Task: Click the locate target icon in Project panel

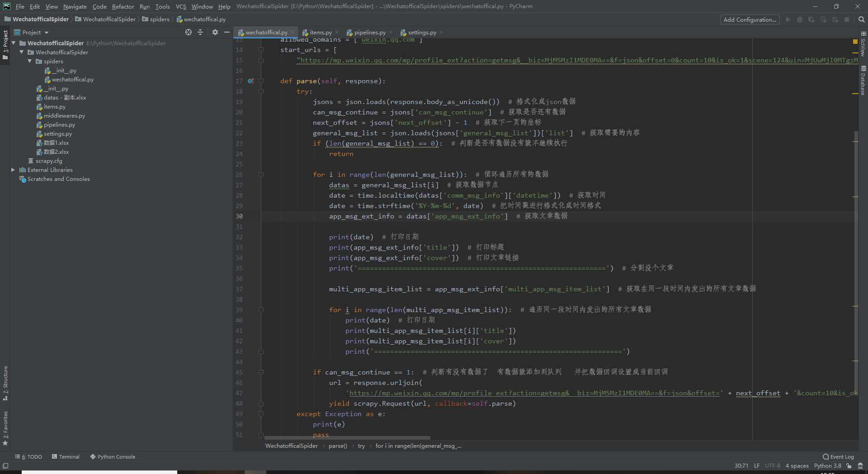Action: 189,32
